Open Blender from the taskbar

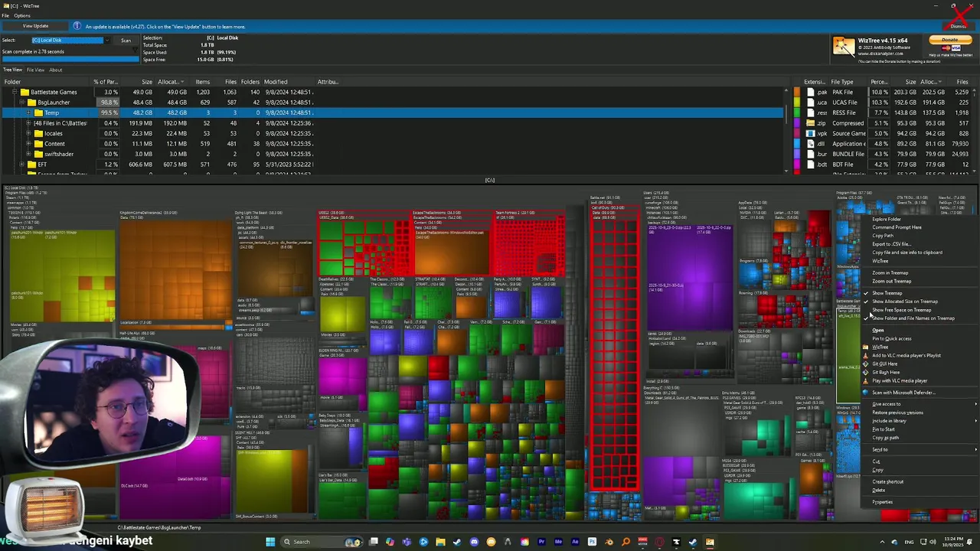click(x=609, y=542)
